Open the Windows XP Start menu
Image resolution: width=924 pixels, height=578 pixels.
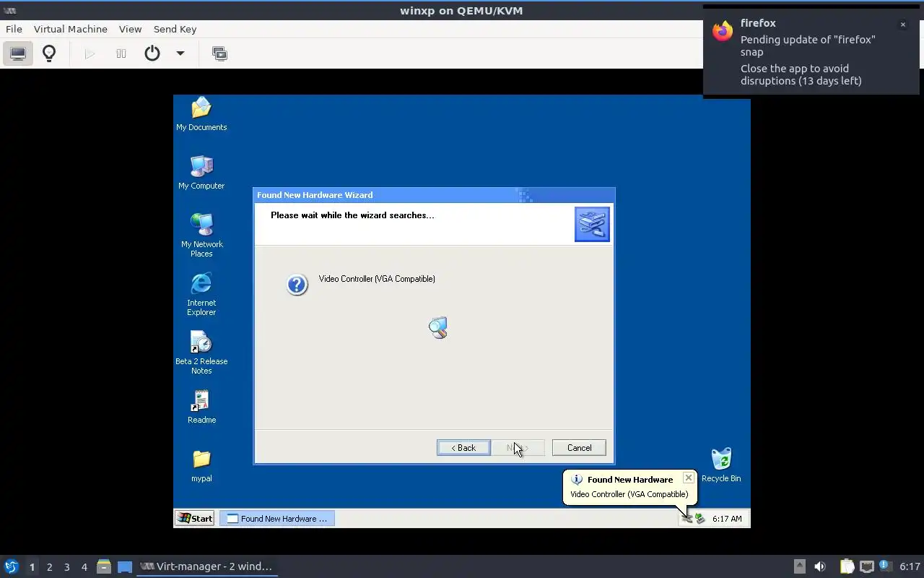click(195, 518)
